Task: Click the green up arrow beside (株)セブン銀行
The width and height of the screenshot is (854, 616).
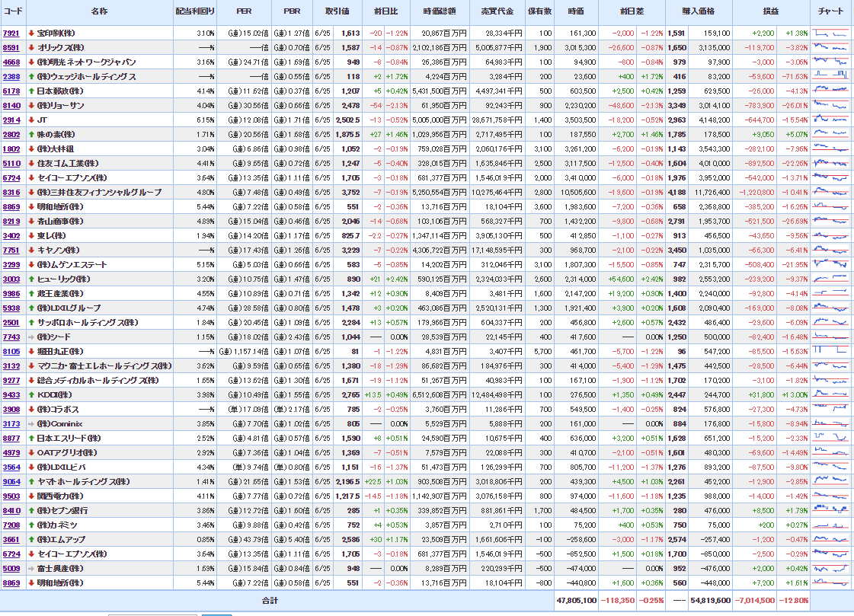Action: 31,511
